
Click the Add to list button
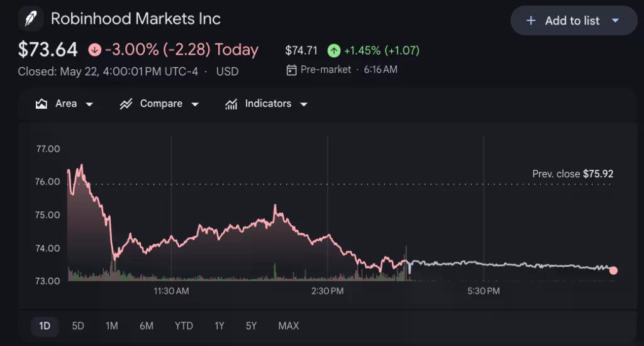pos(574,21)
